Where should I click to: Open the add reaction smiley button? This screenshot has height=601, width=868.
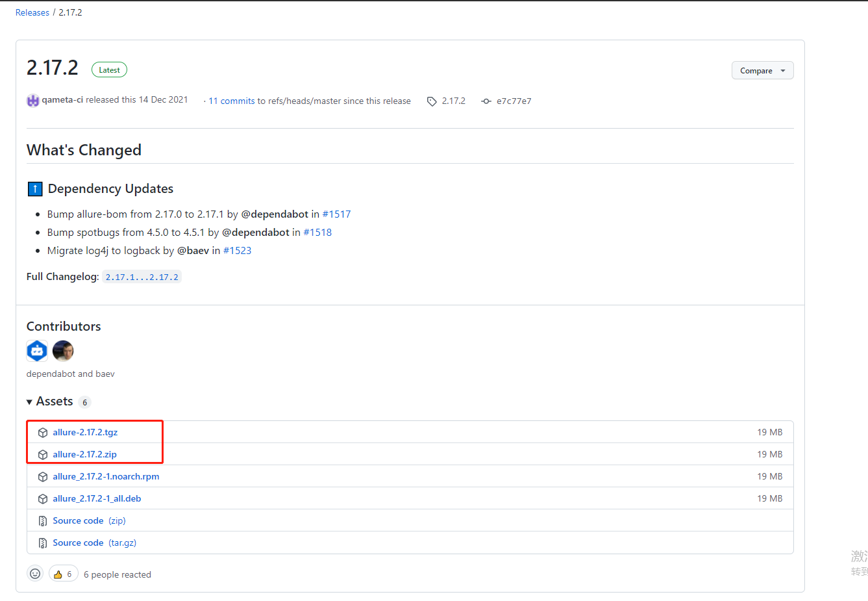click(35, 574)
